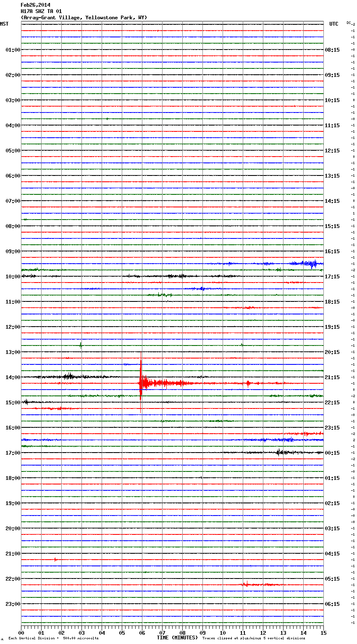Click the Array-Grant Village location caption
The image size is (357, 644).
coord(84,18)
